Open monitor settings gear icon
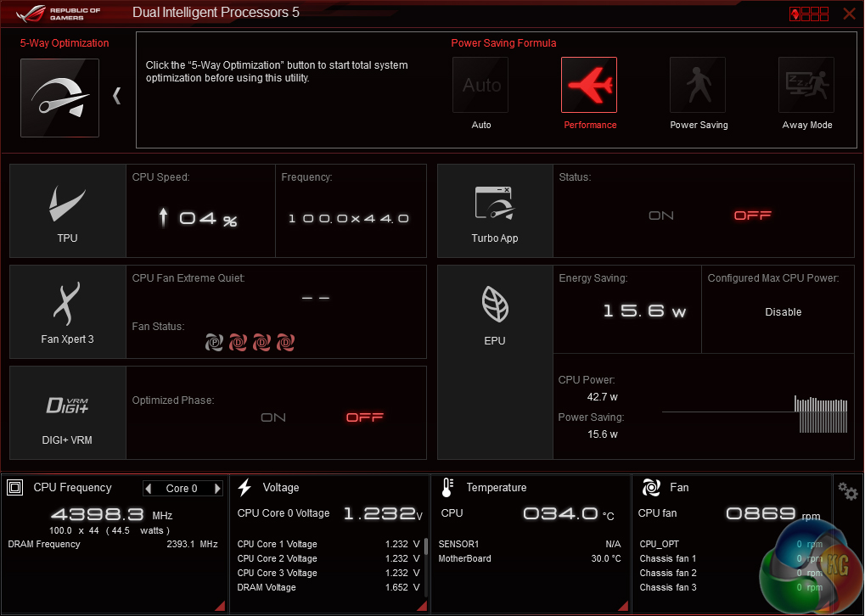The image size is (865, 616). tap(847, 490)
